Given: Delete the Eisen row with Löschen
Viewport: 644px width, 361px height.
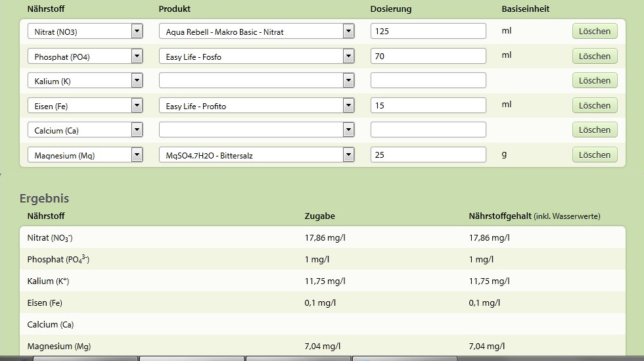Looking at the screenshot, I should (x=595, y=106).
